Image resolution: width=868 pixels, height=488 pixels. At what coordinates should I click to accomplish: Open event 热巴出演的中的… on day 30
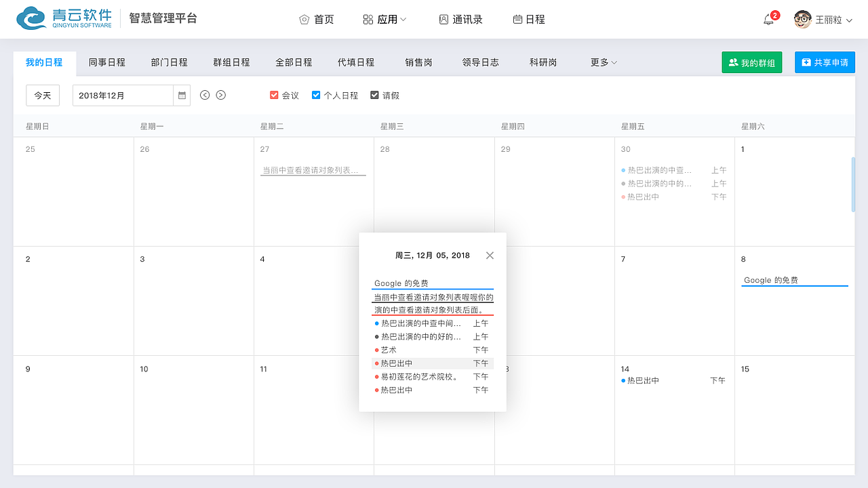tap(674, 183)
